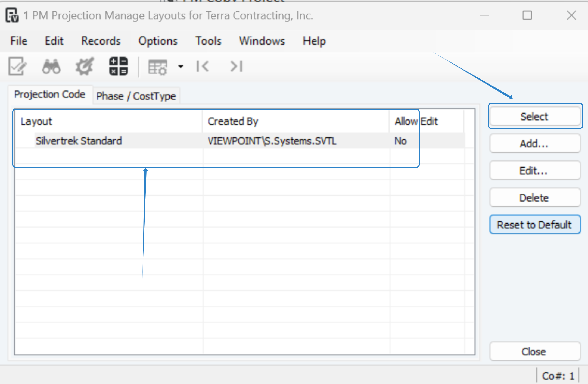Open the Options menu
The width and height of the screenshot is (588, 384).
coord(158,41)
